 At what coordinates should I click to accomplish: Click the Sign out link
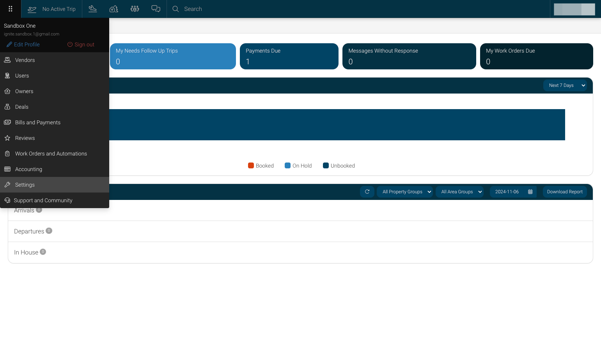[81, 44]
